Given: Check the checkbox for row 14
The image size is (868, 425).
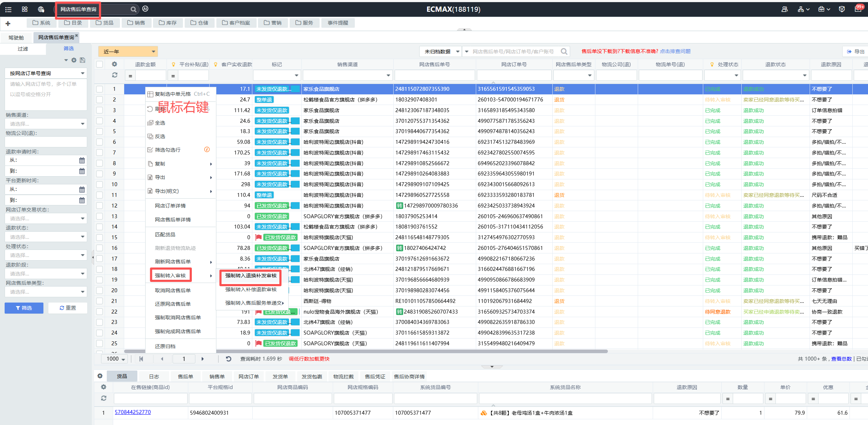Looking at the screenshot, I should (x=100, y=227).
